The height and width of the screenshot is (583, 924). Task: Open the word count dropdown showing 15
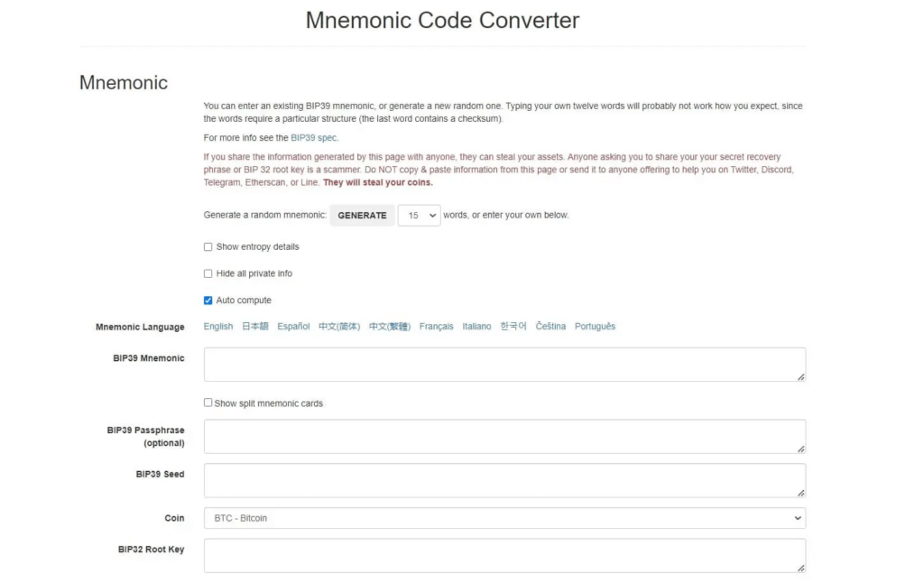(x=419, y=215)
